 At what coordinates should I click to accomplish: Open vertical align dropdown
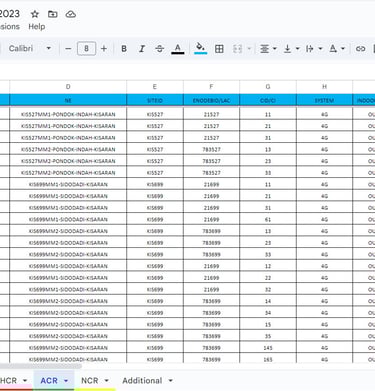pos(291,49)
